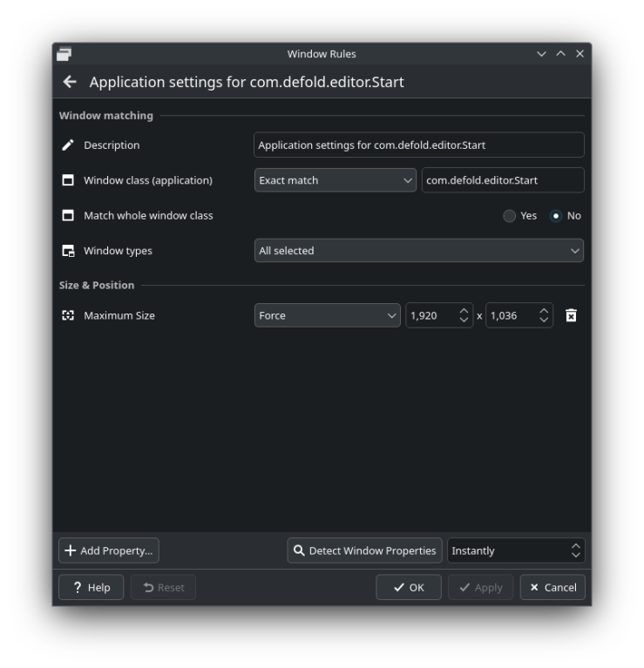Increase the maximum width 1,920 value
The width and height of the screenshot is (644, 668).
[464, 311]
